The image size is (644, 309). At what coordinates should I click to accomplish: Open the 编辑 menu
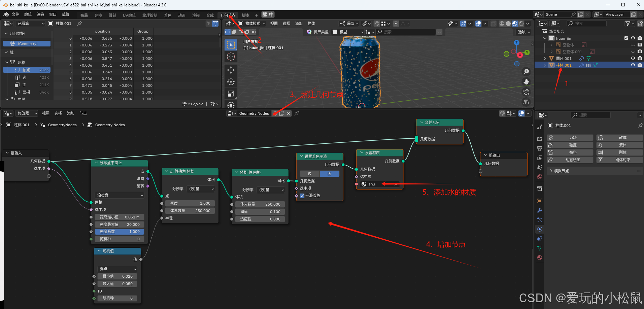pos(28,14)
